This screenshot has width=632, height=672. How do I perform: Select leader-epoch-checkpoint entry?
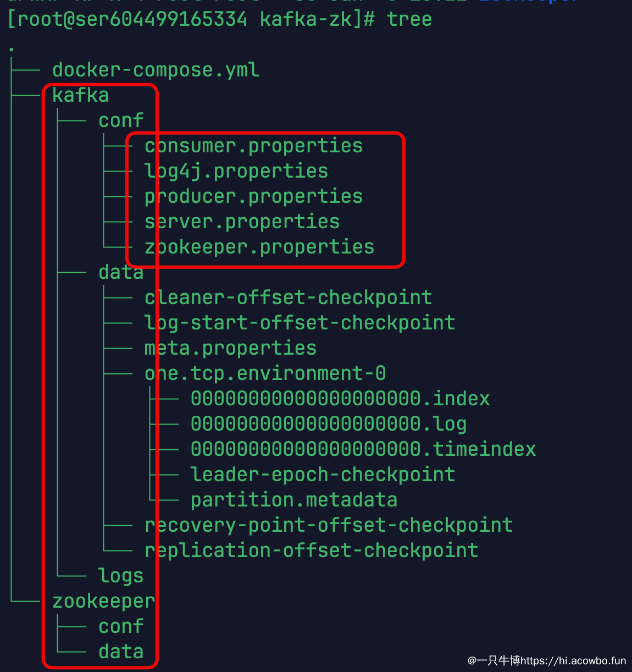pyautogui.click(x=323, y=475)
